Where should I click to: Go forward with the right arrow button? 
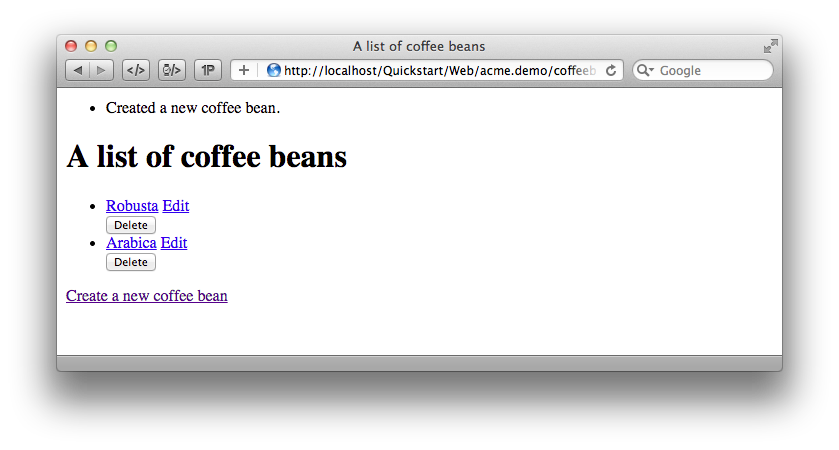[101, 71]
